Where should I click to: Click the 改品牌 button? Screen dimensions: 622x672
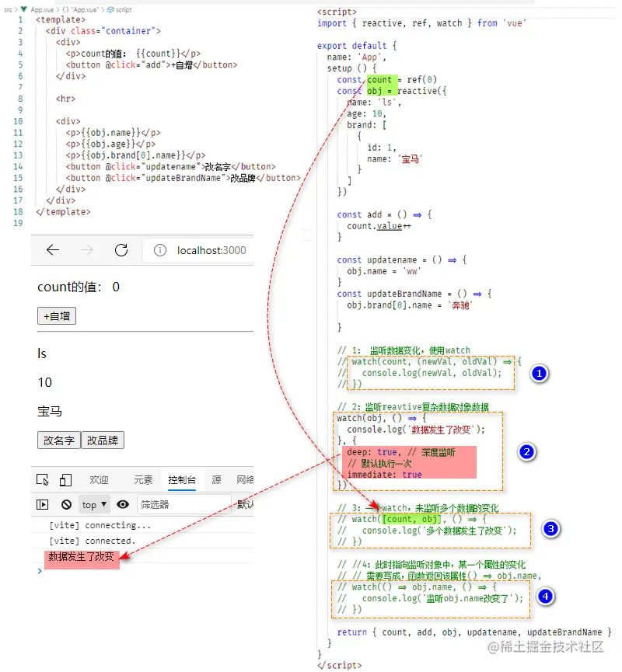pos(103,440)
